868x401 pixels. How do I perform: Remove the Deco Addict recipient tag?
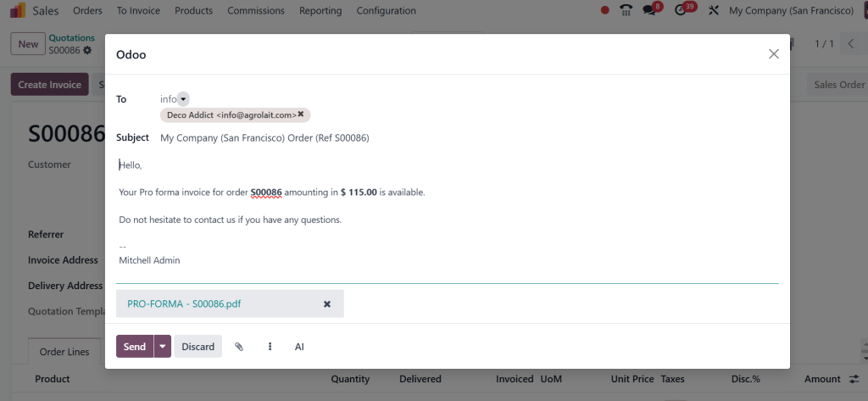point(301,114)
